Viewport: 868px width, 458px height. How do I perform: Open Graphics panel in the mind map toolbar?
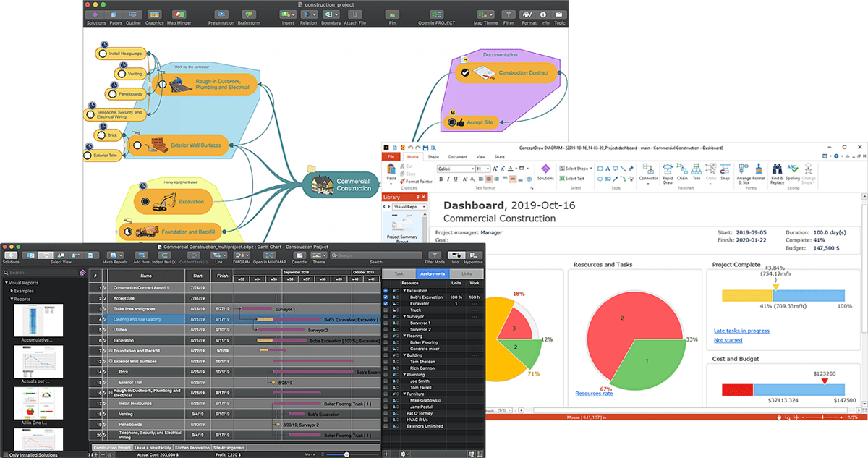coord(155,17)
